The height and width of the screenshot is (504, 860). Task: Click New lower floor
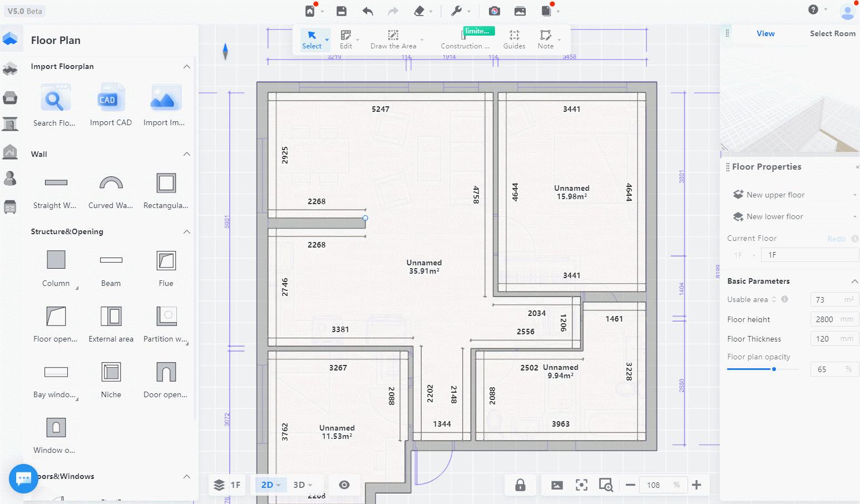pyautogui.click(x=774, y=217)
